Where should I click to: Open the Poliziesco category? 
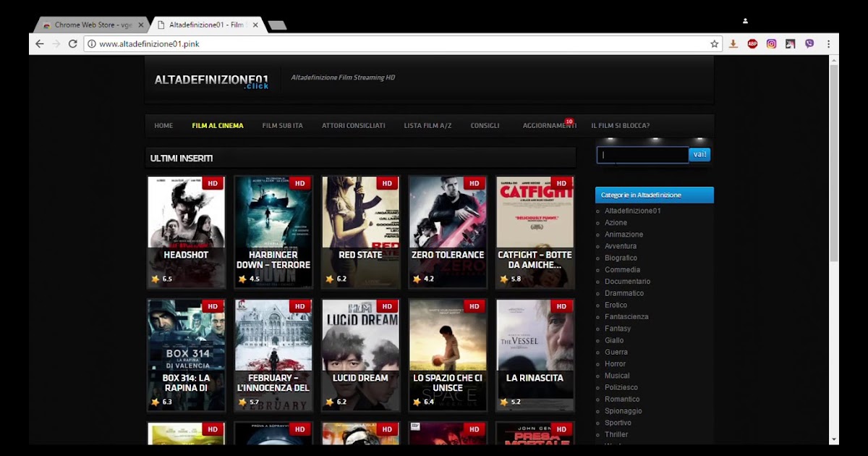[621, 387]
